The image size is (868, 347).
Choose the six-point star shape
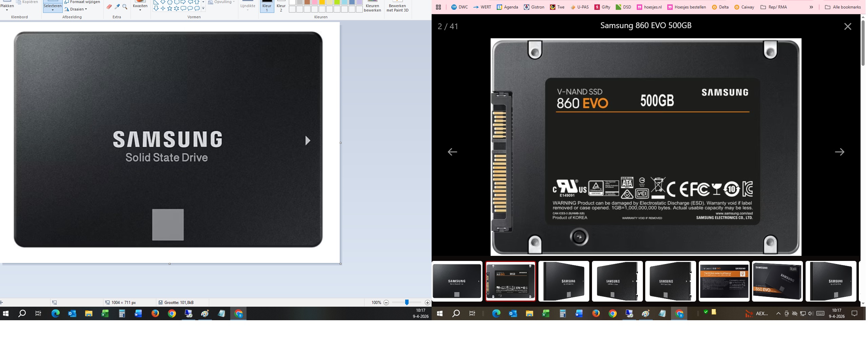click(x=176, y=8)
